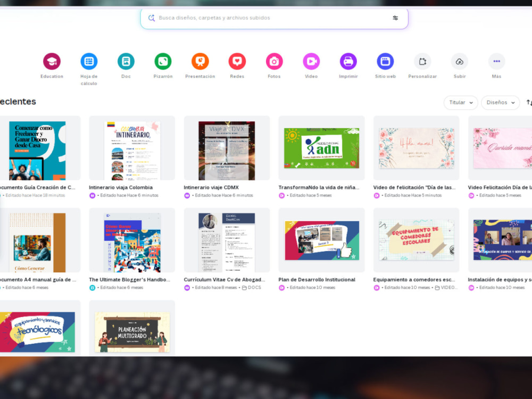Open the Viaje a CDMX itinerary thumbnail
Screen dimensions: 532x399
[x=227, y=148]
